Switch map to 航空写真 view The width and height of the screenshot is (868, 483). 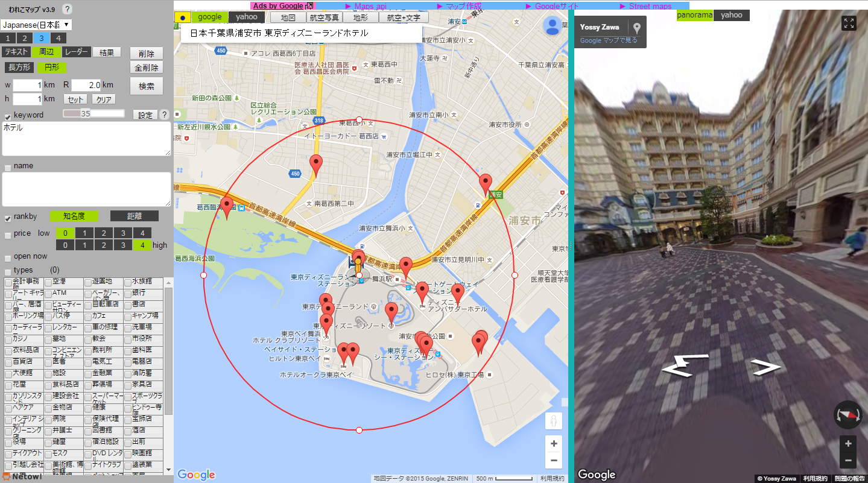[x=324, y=17]
